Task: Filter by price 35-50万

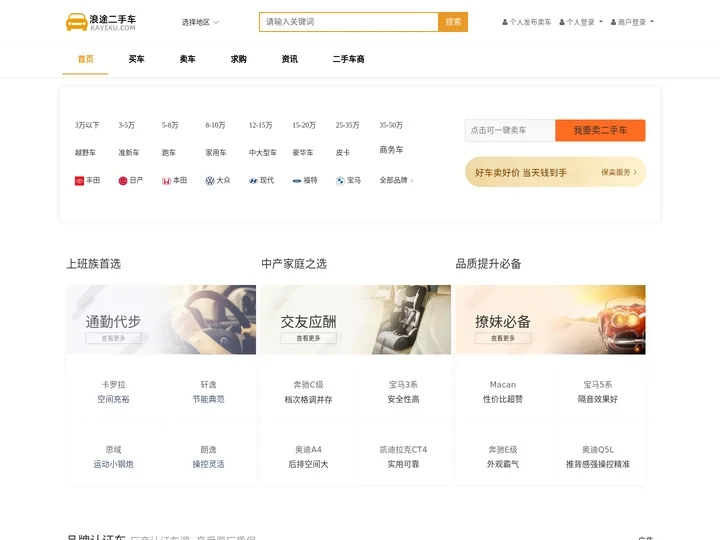Action: [x=391, y=125]
